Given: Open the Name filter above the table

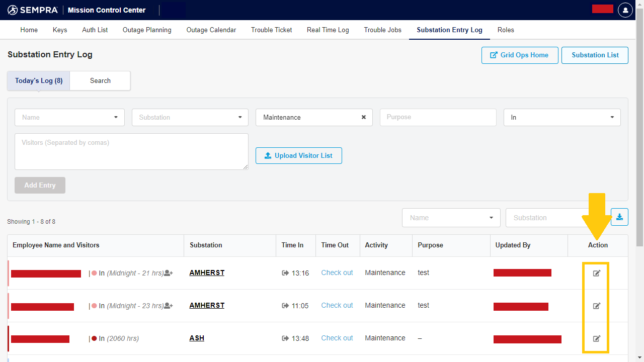Looking at the screenshot, I should pyautogui.click(x=451, y=218).
